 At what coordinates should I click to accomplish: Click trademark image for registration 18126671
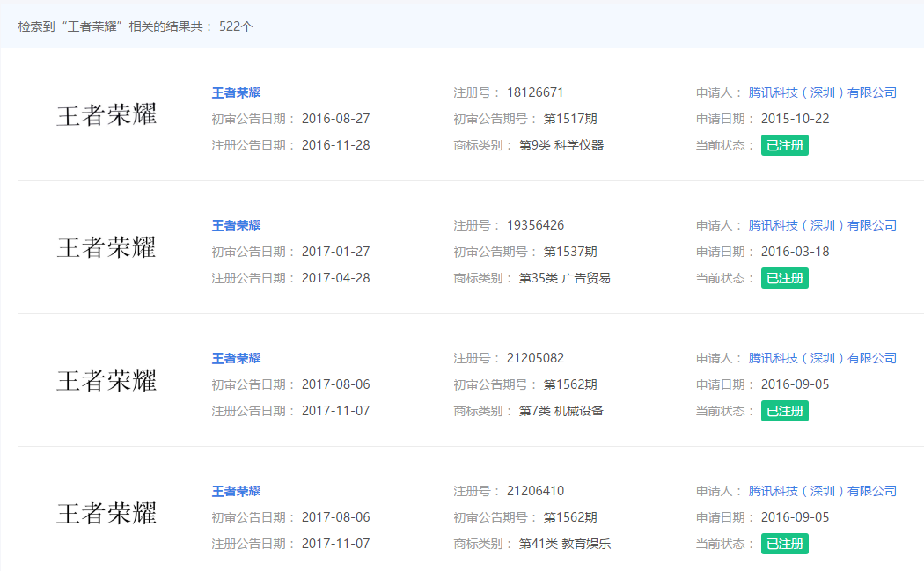[x=106, y=115]
